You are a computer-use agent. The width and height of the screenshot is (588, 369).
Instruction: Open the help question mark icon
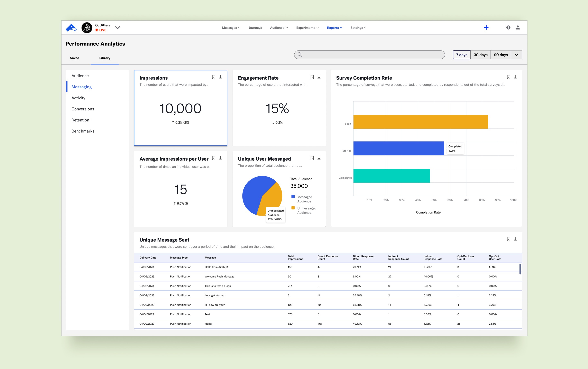(508, 28)
